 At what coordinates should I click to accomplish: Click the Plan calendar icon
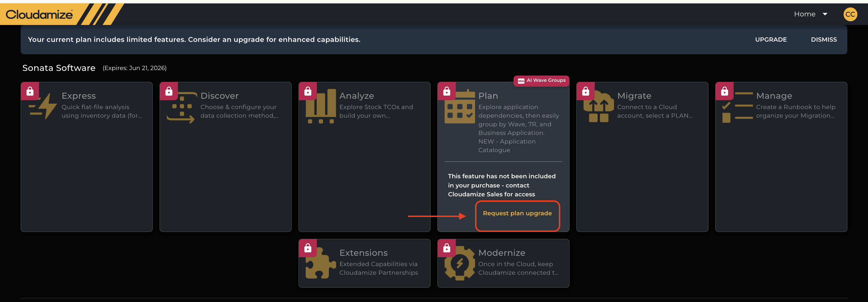[460, 107]
